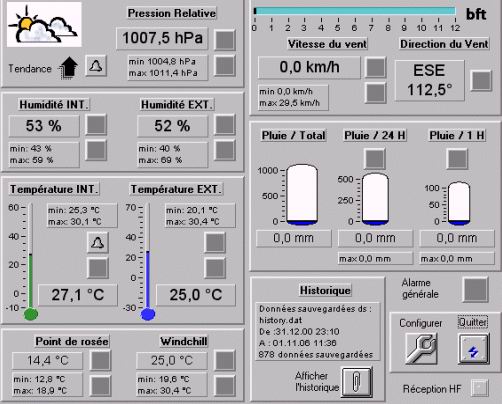This screenshot has height=404, width=502.
Task: Click the interior temperature 27,1 °C value
Action: [x=78, y=295]
